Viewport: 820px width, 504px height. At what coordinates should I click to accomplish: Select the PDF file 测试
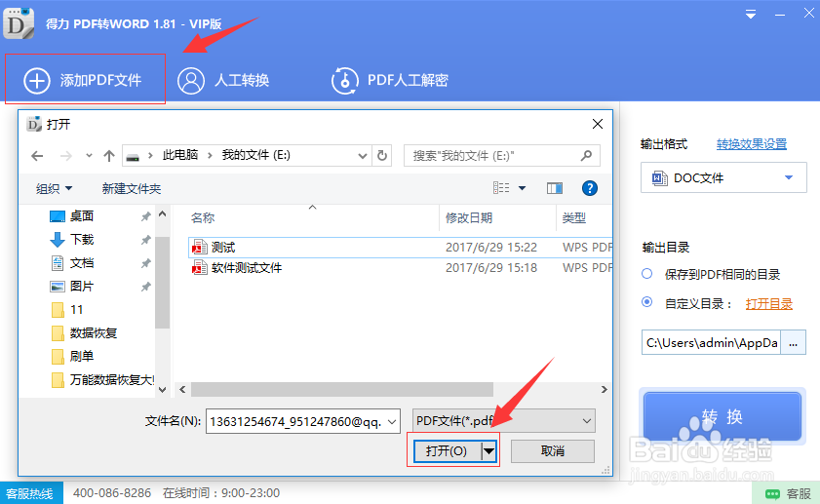400,248
